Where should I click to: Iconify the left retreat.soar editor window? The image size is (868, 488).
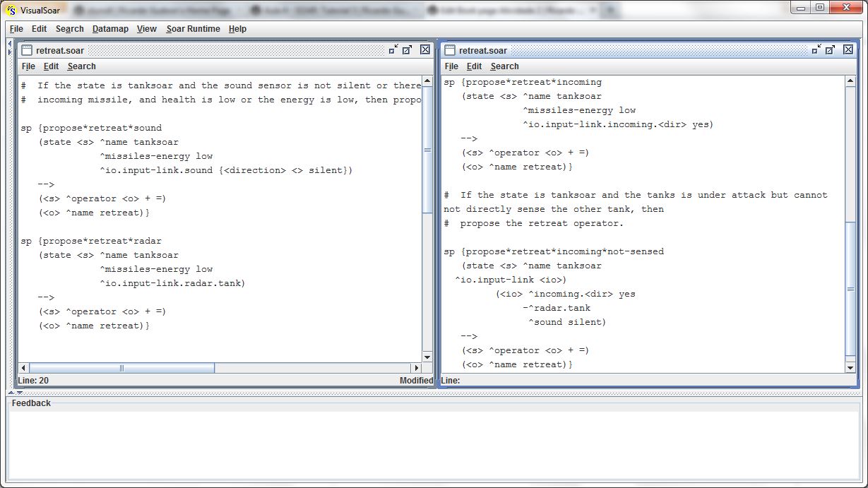coord(393,50)
